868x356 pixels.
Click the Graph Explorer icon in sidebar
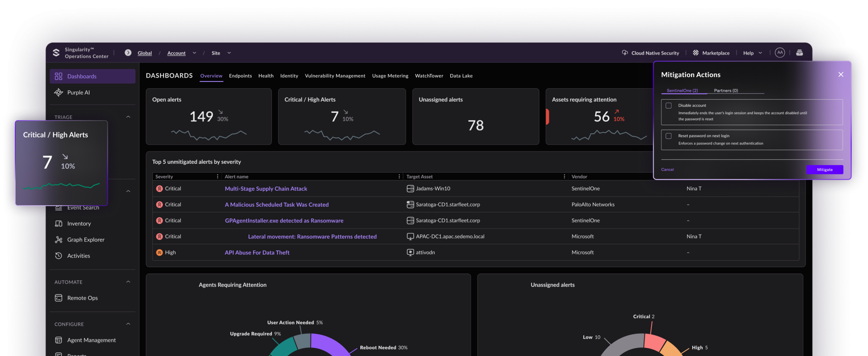58,239
